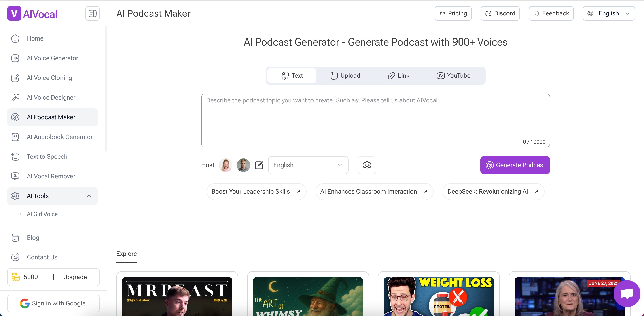Open the site language dropdown in header
The image size is (644, 316).
(x=609, y=13)
